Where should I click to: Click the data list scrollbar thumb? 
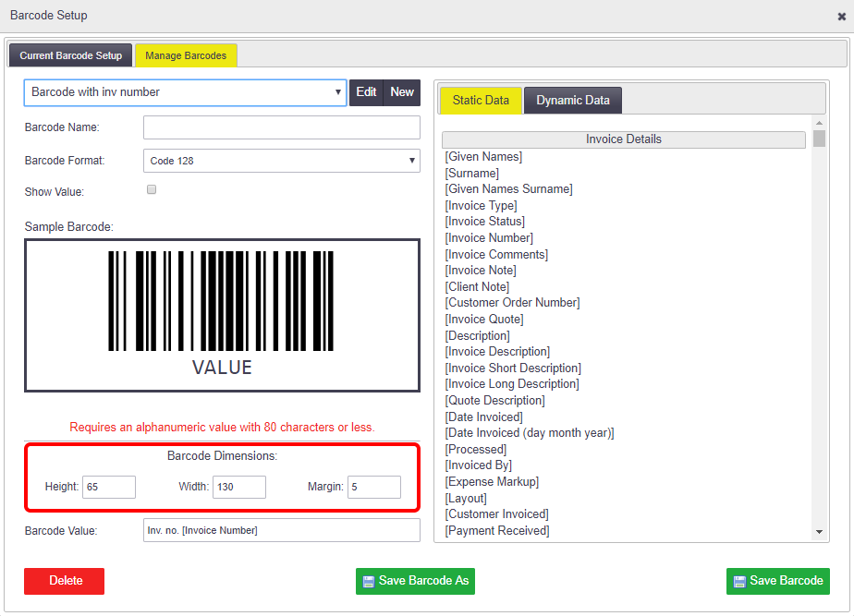819,139
